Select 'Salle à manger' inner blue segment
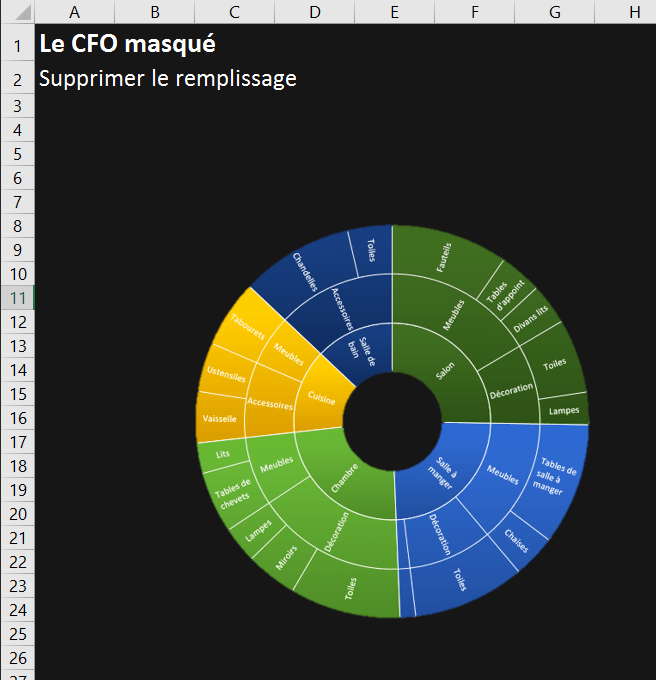656x680 pixels. point(443,472)
